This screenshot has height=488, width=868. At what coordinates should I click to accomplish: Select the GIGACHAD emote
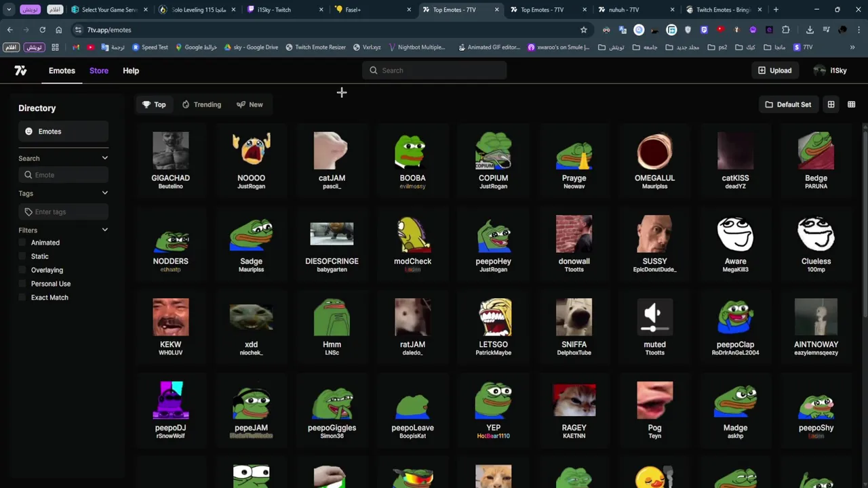pyautogui.click(x=170, y=161)
